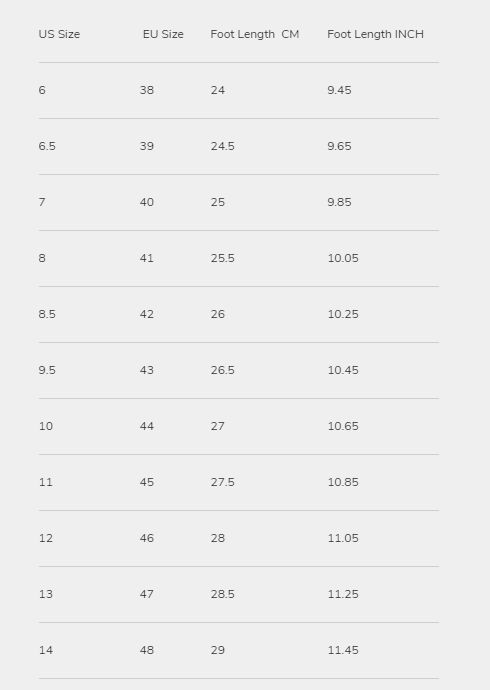The height and width of the screenshot is (690, 490).
Task: Select EU size 44 cell
Action: click(147, 426)
